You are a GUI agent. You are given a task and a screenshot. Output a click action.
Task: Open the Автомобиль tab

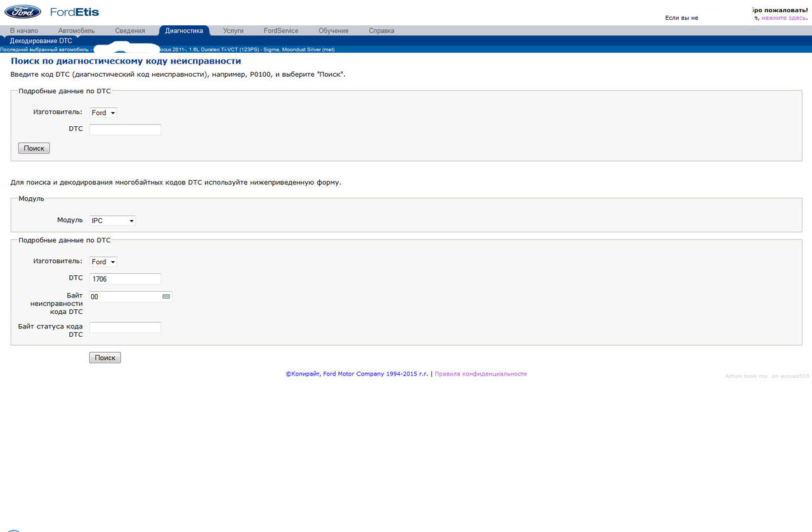(x=76, y=30)
